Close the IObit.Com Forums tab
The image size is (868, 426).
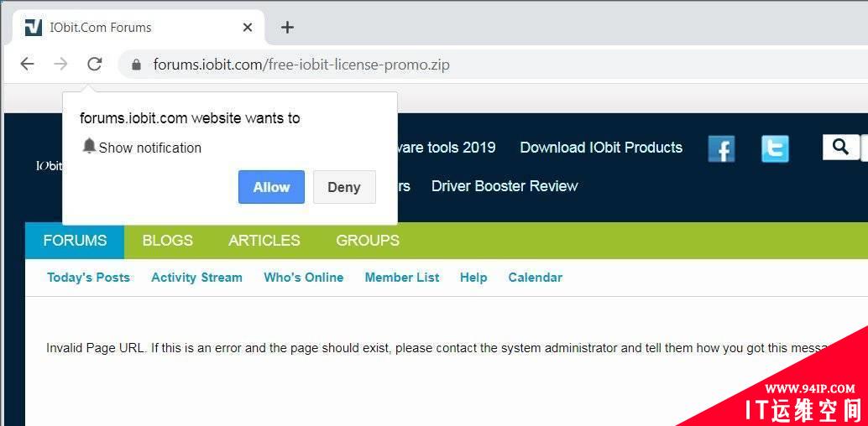tap(248, 27)
